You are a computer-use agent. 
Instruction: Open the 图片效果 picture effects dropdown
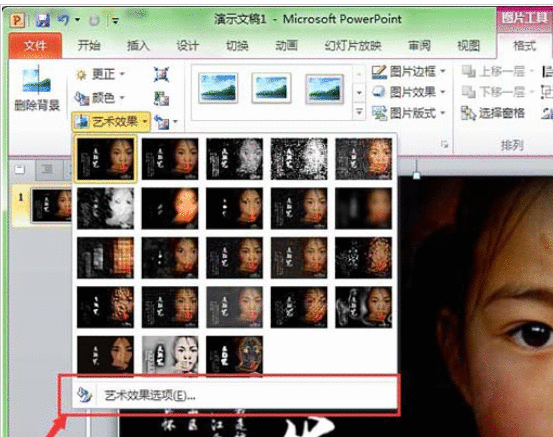[x=408, y=92]
